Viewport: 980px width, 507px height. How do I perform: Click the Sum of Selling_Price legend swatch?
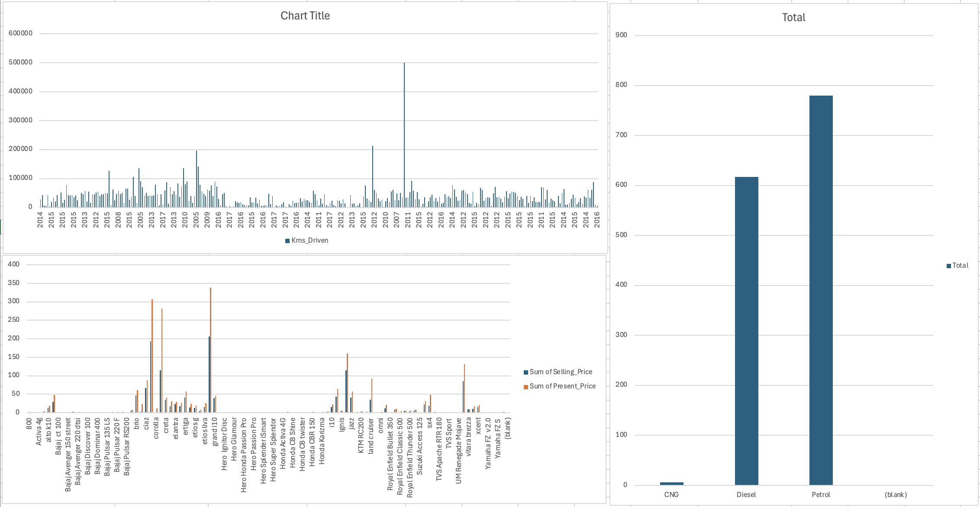coord(526,372)
